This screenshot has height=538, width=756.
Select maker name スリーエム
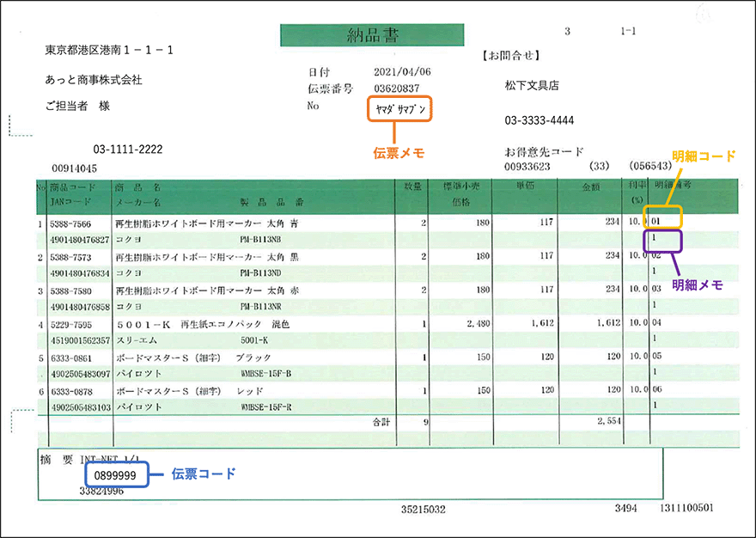click(137, 340)
